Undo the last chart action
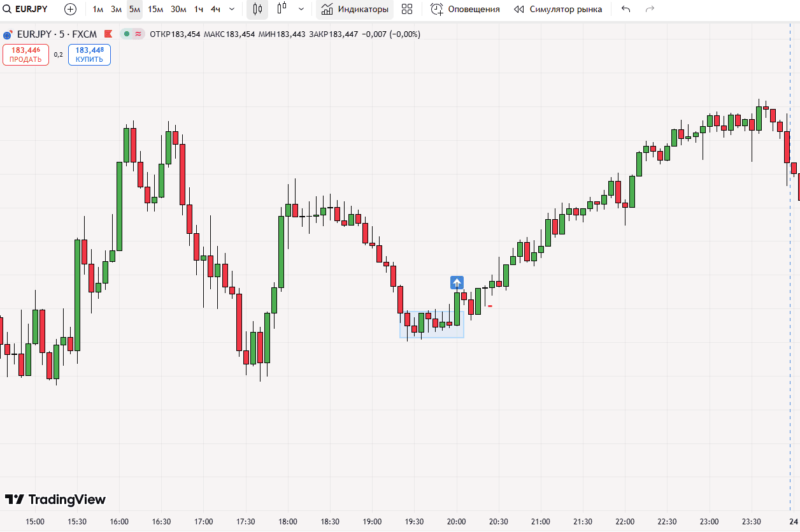The image size is (800, 532). pyautogui.click(x=625, y=9)
